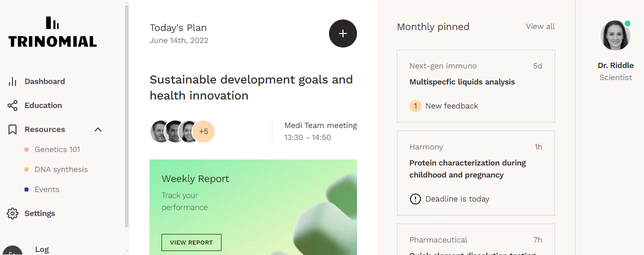Show the +5 more attendees
Viewport: 644px width, 255px height.
click(203, 131)
